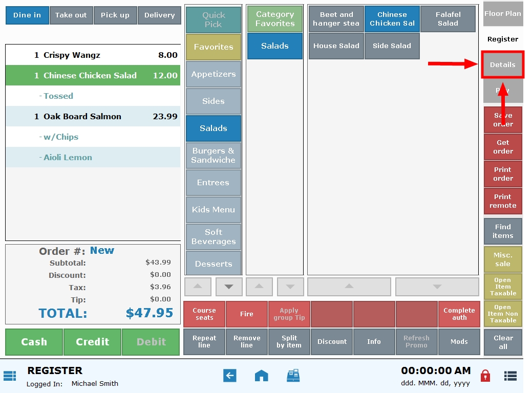This screenshot has height=393, width=532.
Task: Click the Repeat line button
Action: tap(204, 341)
